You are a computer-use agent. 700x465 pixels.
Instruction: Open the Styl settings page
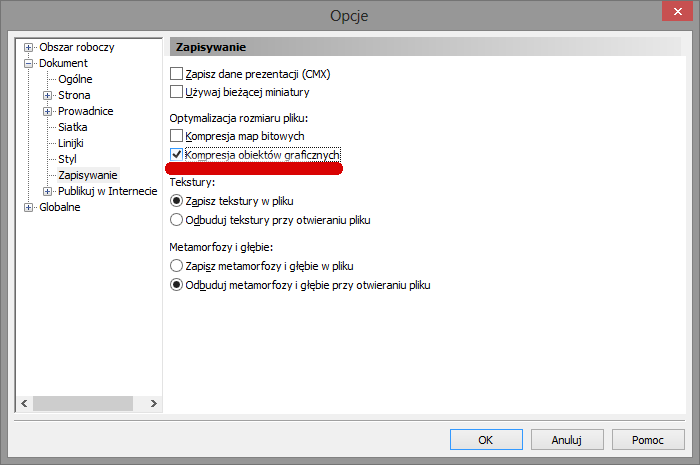67,159
